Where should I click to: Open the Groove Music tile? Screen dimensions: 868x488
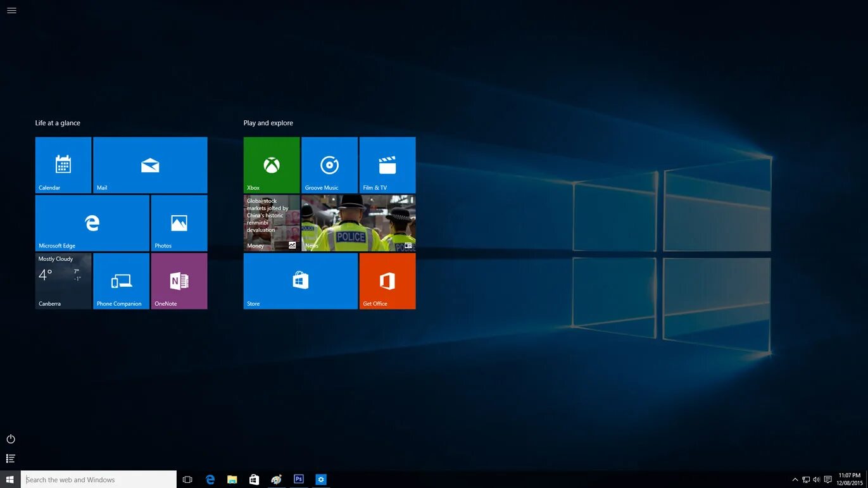point(329,165)
